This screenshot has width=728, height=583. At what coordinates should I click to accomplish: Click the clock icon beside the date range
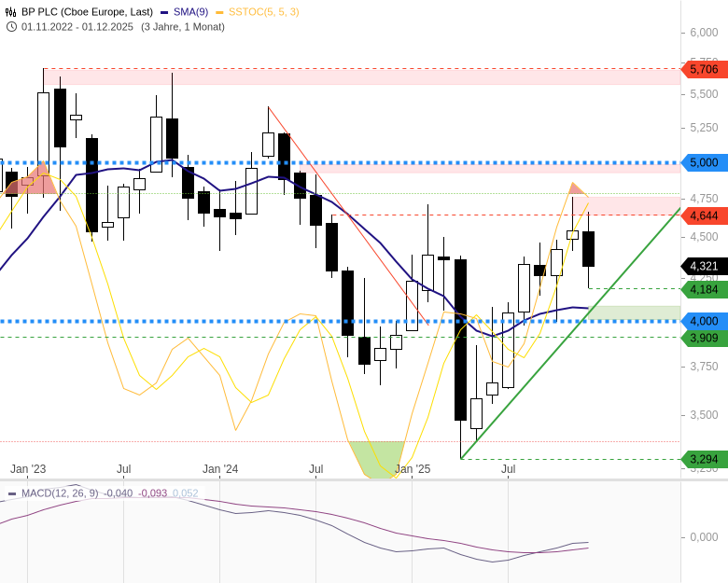11,26
